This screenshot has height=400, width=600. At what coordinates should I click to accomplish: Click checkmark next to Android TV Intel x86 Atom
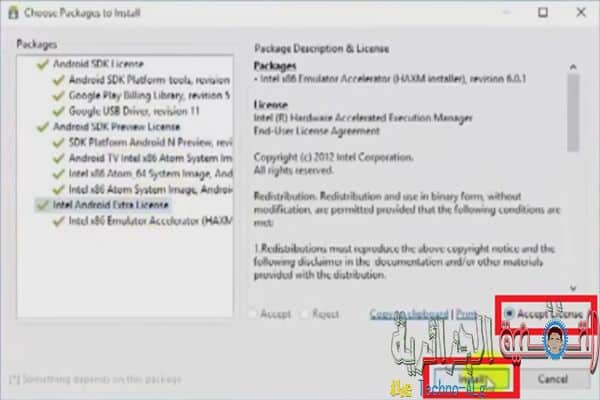[x=58, y=158]
